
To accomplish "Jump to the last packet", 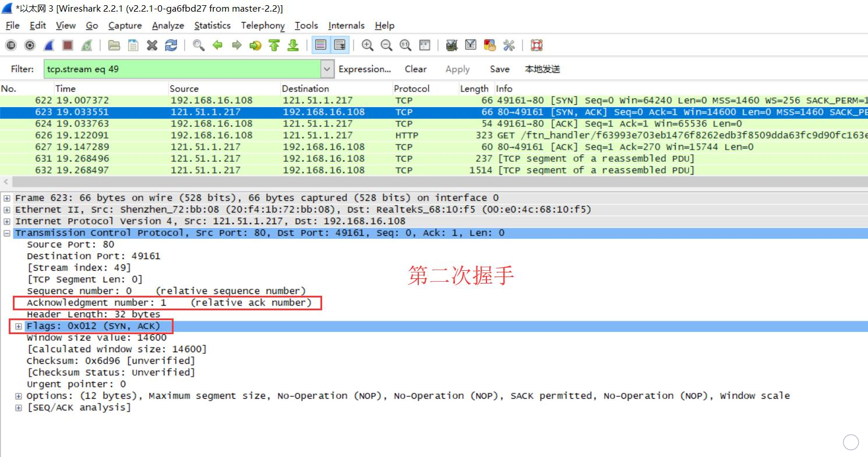I will [293, 45].
